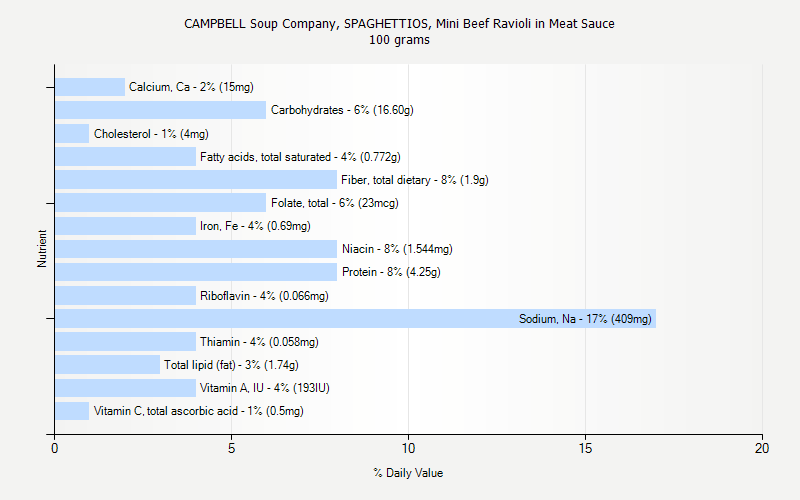Select the 'Protein - 8% (4.25g)' label

click(391, 272)
